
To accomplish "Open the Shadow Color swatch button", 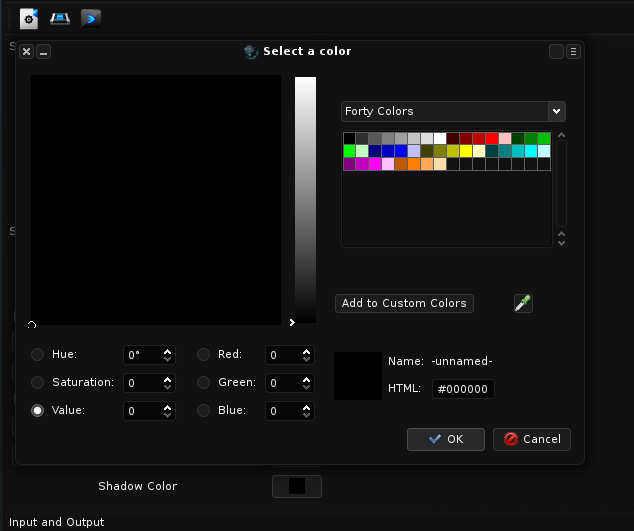I will 297,486.
